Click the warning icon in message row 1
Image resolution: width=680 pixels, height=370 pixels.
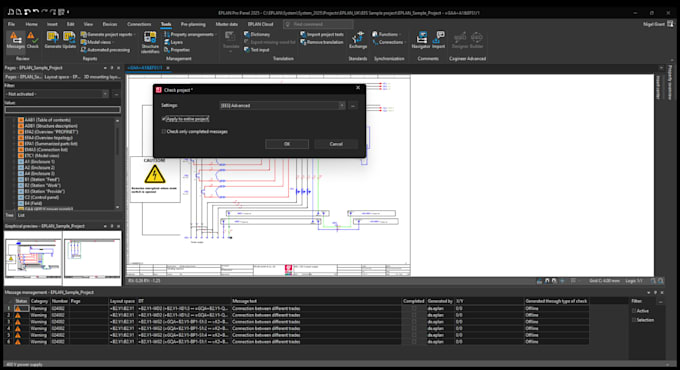(x=18, y=309)
